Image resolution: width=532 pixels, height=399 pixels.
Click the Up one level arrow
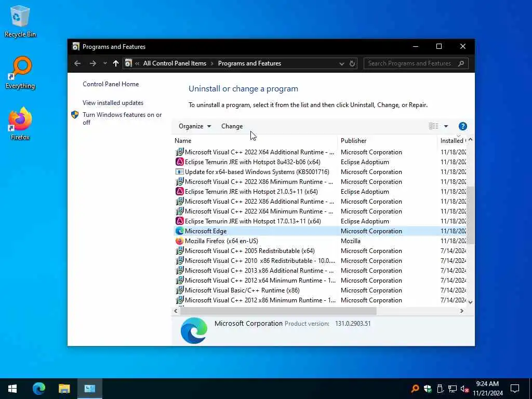coord(116,63)
